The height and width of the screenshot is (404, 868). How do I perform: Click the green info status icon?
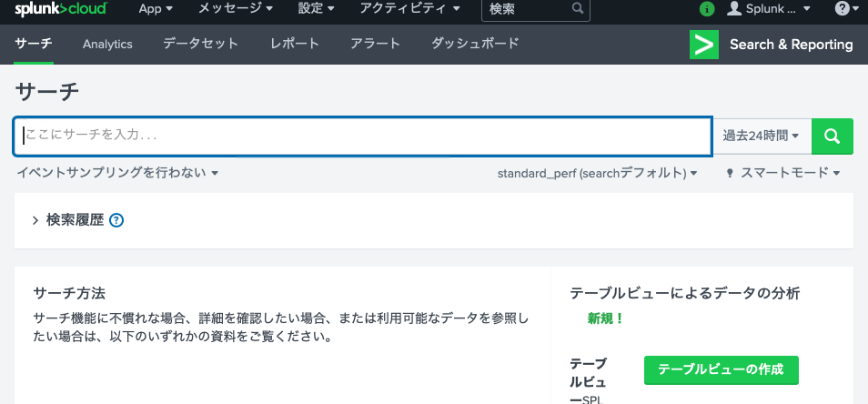tap(707, 9)
